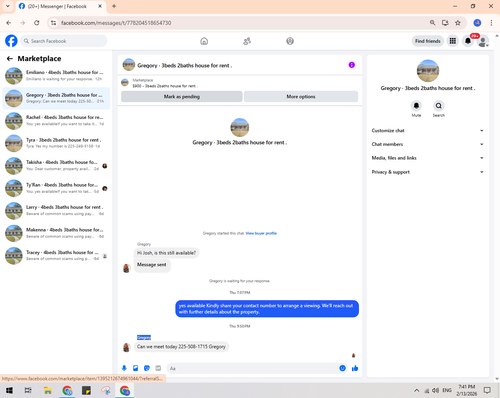The height and width of the screenshot is (398, 500).
Task: Open the View buyer profile link
Action: pos(261,233)
